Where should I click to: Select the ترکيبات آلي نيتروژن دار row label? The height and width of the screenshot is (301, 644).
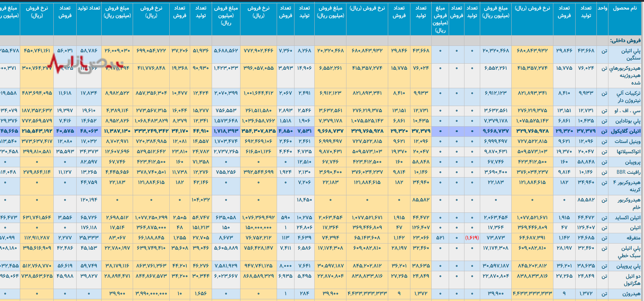click(628, 96)
